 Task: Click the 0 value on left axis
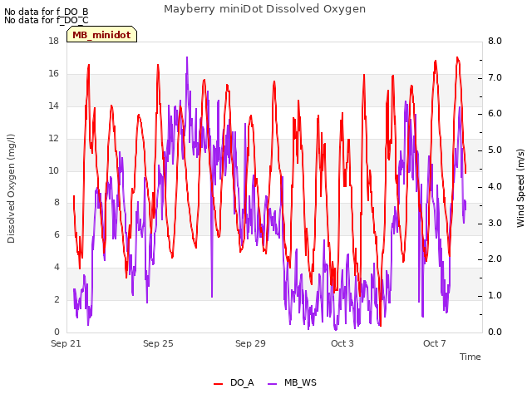point(57,332)
